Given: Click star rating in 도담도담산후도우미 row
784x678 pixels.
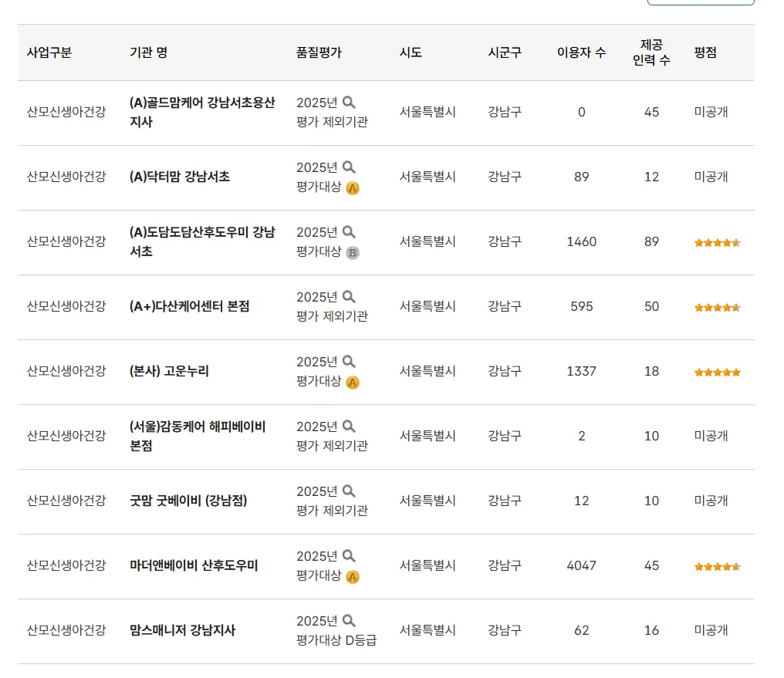Looking at the screenshot, I should click(x=717, y=242).
